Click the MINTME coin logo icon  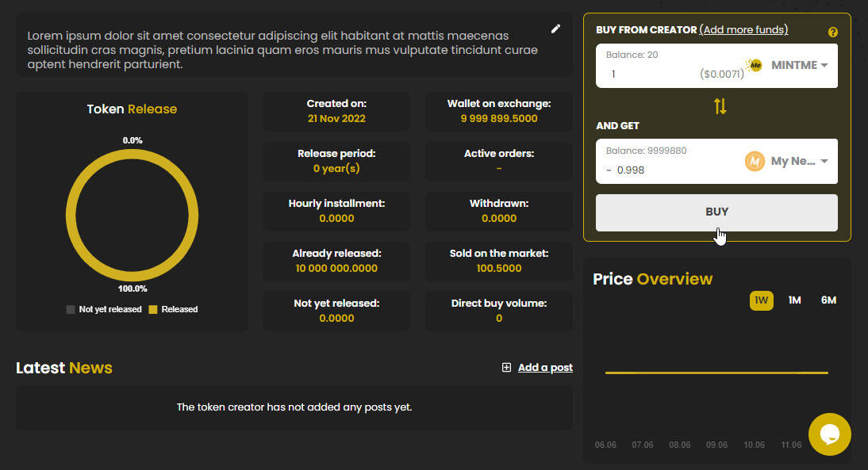coord(755,65)
